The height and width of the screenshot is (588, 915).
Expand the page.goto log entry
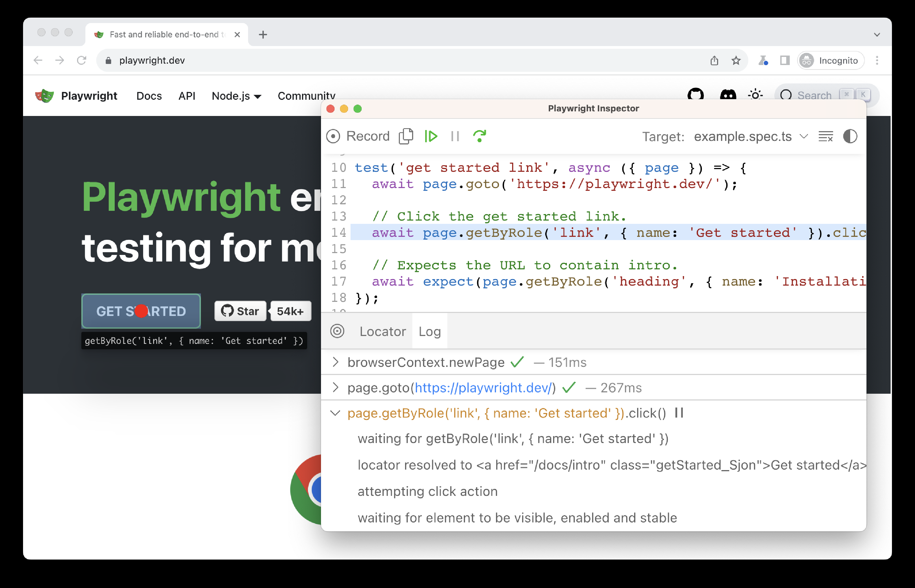tap(335, 387)
